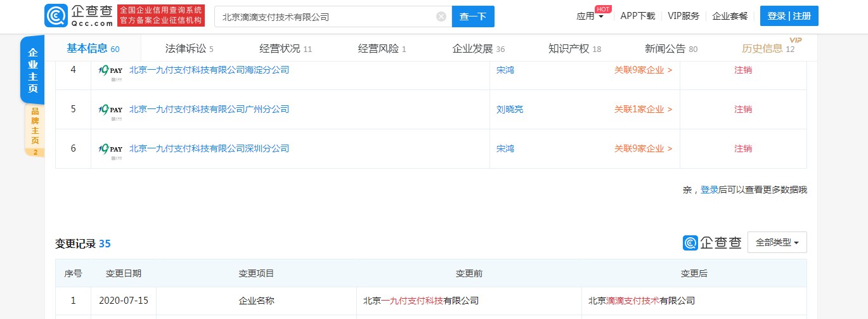The image size is (868, 319).
Task: Switch to the 经营风险 tab
Action: pyautogui.click(x=382, y=49)
